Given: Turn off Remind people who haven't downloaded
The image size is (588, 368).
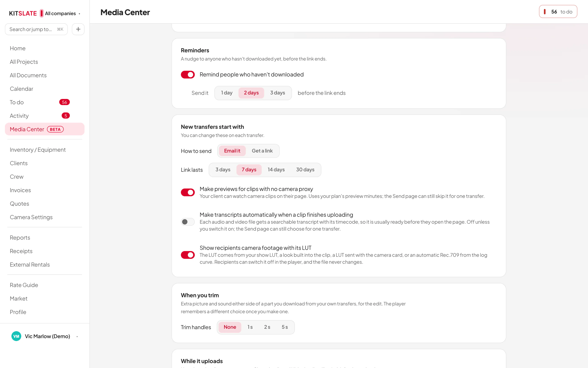Looking at the screenshot, I should click(x=188, y=74).
